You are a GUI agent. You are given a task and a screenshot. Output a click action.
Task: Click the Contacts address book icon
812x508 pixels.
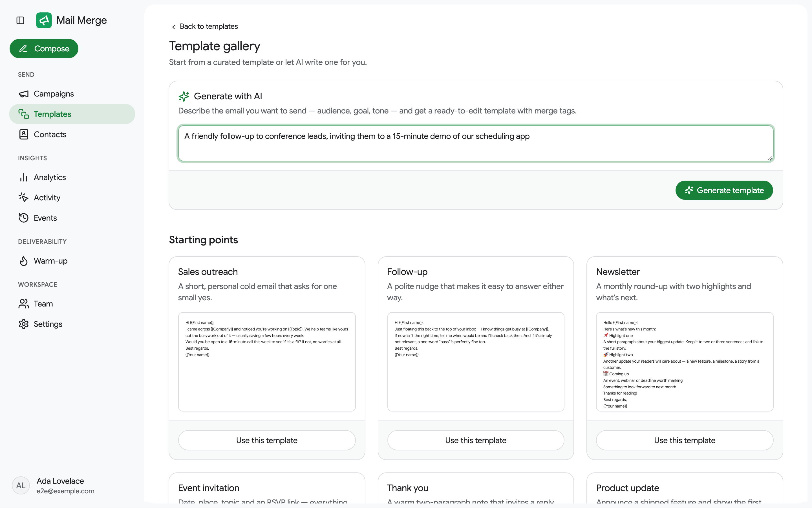[23, 134]
